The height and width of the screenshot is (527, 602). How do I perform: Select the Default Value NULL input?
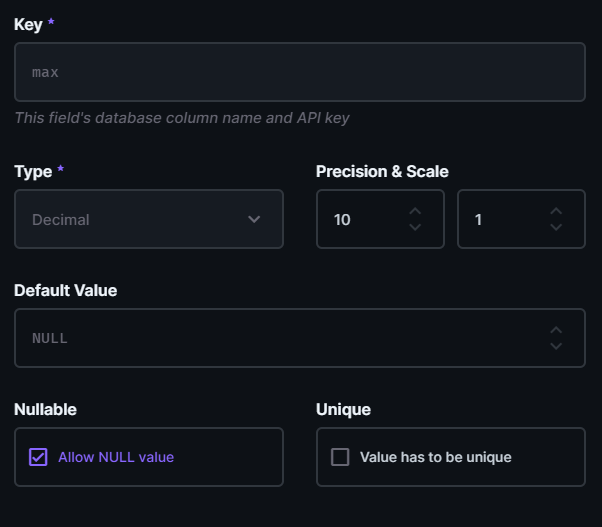(x=280, y=338)
